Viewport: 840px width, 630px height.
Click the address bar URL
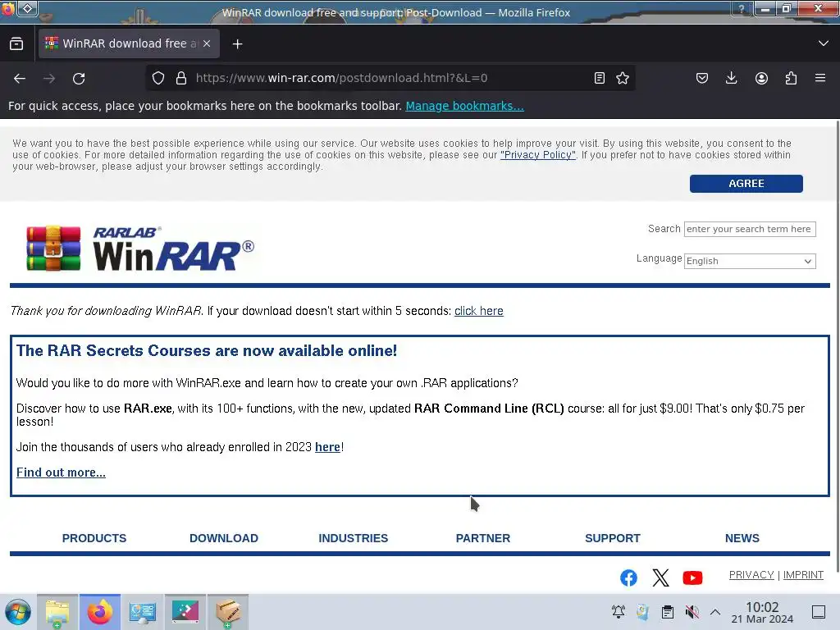pos(341,78)
